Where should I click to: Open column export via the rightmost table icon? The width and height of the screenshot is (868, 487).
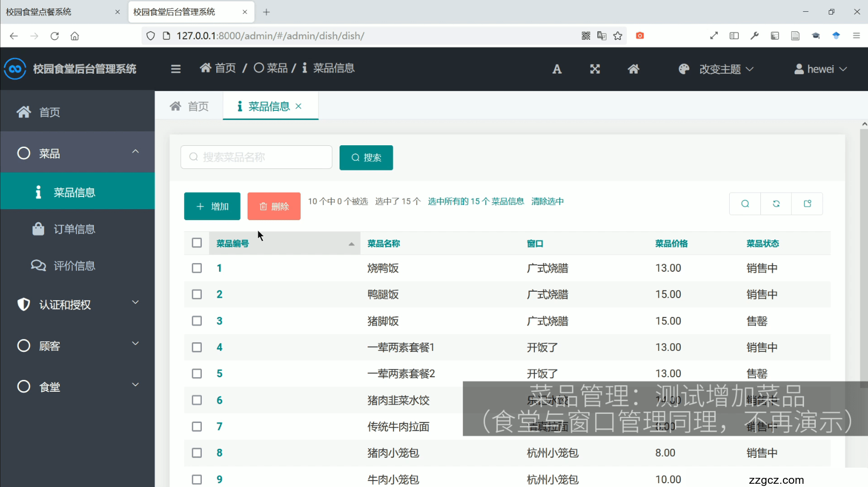pos(807,203)
